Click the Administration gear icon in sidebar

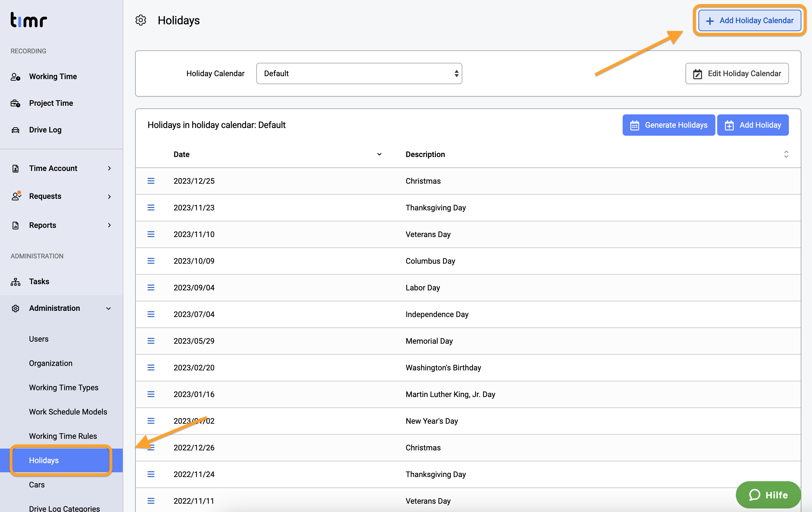[x=15, y=308]
